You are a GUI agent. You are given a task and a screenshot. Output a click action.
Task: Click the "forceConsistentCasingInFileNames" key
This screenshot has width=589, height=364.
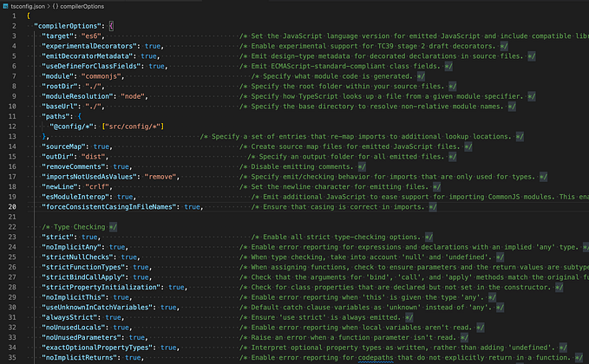point(109,207)
